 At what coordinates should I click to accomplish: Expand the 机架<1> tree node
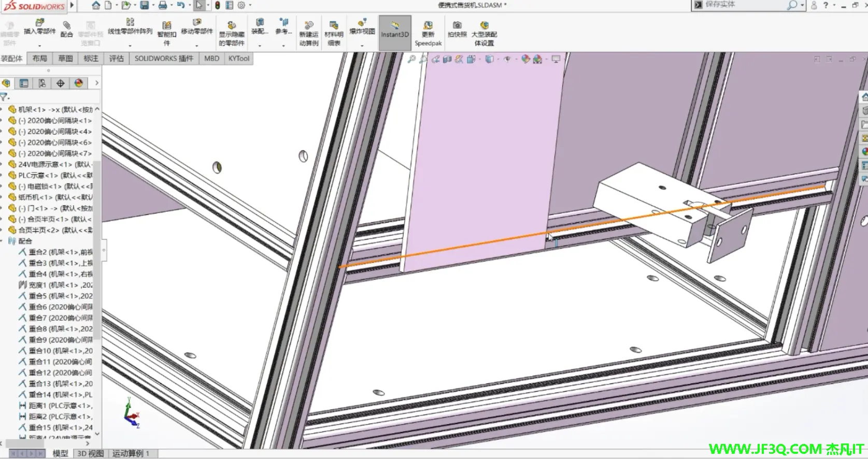coord(2,109)
